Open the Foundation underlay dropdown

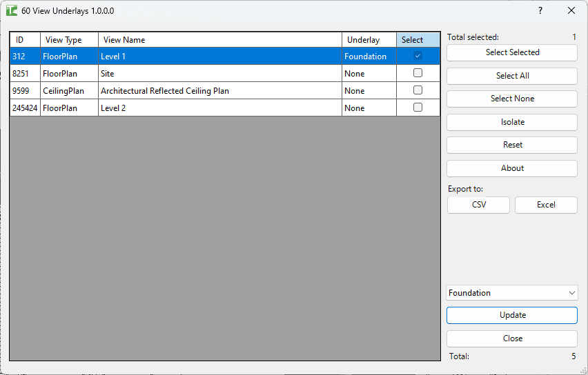click(x=512, y=292)
